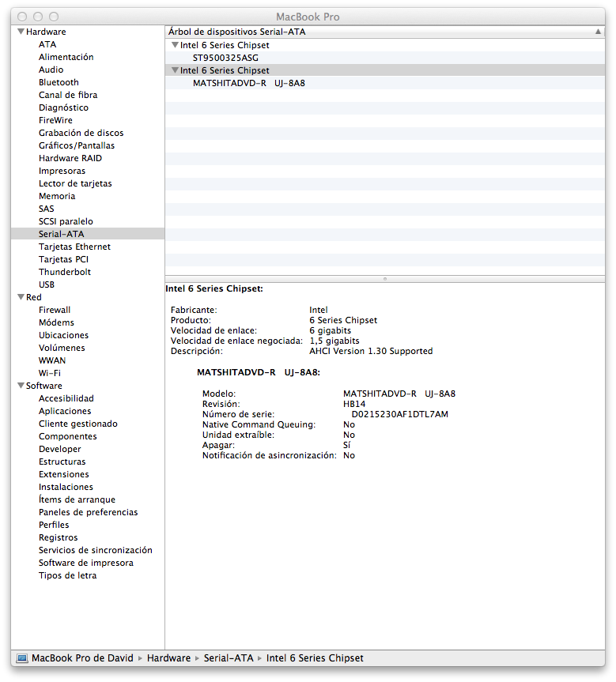Screen dimensions: 616x682
Task: Select ATA in the sidebar
Action: [47, 44]
